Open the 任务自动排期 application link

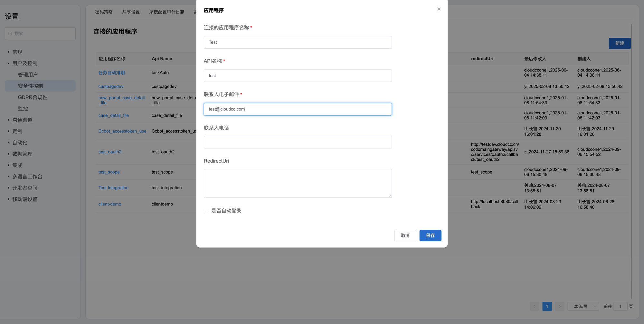(111, 73)
